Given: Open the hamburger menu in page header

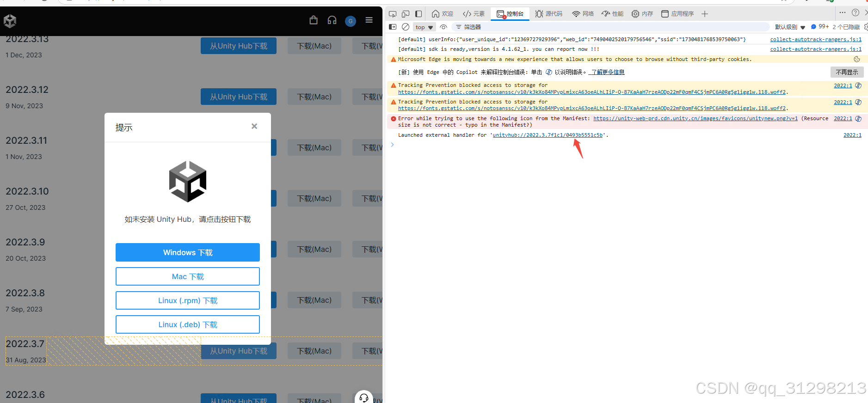Looking at the screenshot, I should tap(369, 20).
